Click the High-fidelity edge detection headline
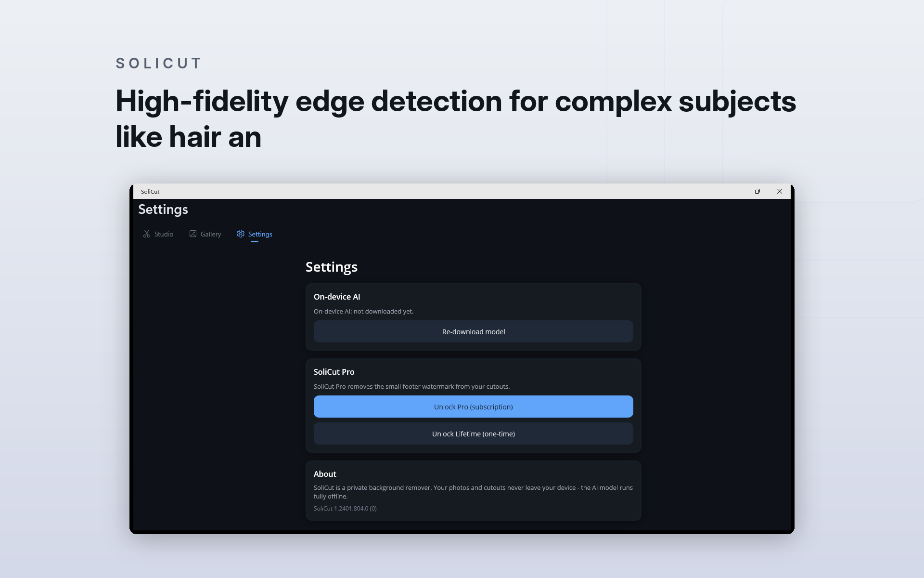This screenshot has width=924, height=578. click(456, 118)
